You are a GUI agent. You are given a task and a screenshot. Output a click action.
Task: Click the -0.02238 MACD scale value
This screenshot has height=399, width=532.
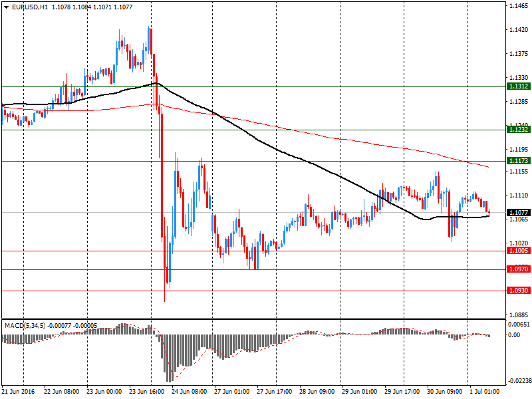pyautogui.click(x=519, y=381)
